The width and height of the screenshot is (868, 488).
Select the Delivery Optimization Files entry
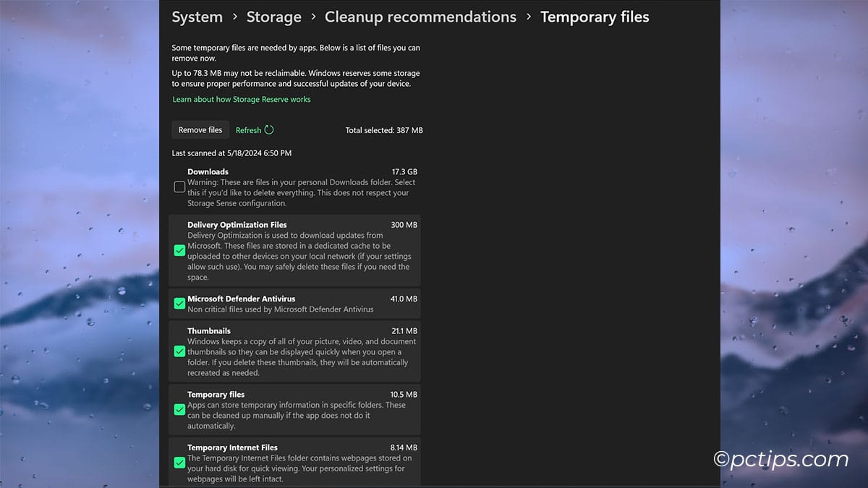[297, 250]
